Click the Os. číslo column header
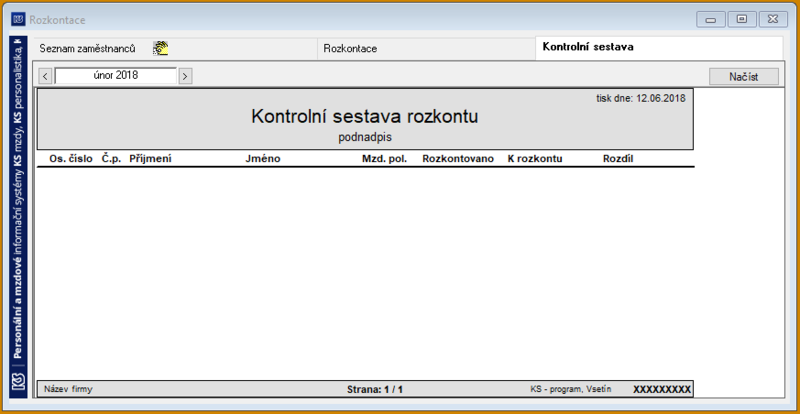The width and height of the screenshot is (800, 414). [x=71, y=159]
